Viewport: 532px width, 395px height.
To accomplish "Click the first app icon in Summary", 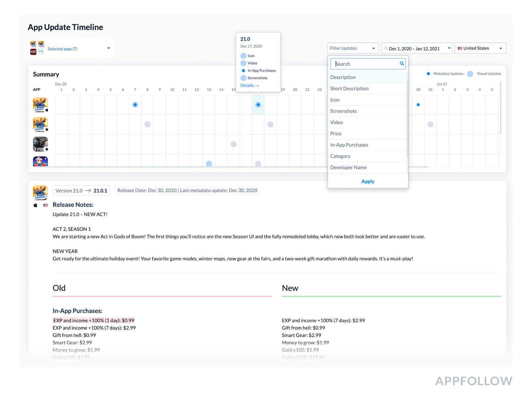I will 40,105.
